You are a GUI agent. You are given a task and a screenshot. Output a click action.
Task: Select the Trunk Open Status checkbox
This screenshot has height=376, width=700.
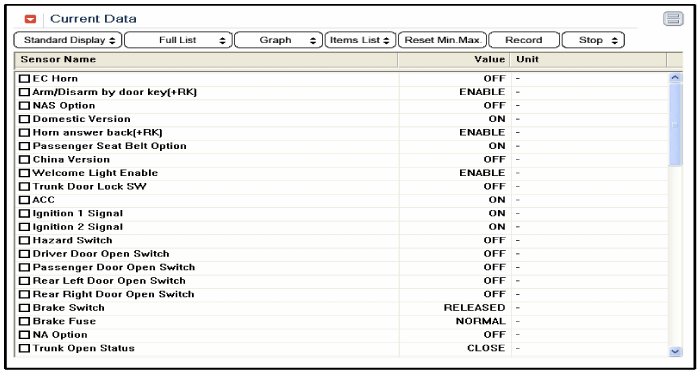[x=24, y=348]
